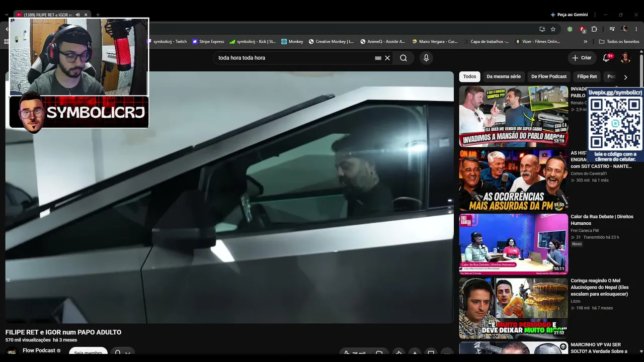
Task: Open the Stripe Express bookmark
Action: click(x=208, y=42)
